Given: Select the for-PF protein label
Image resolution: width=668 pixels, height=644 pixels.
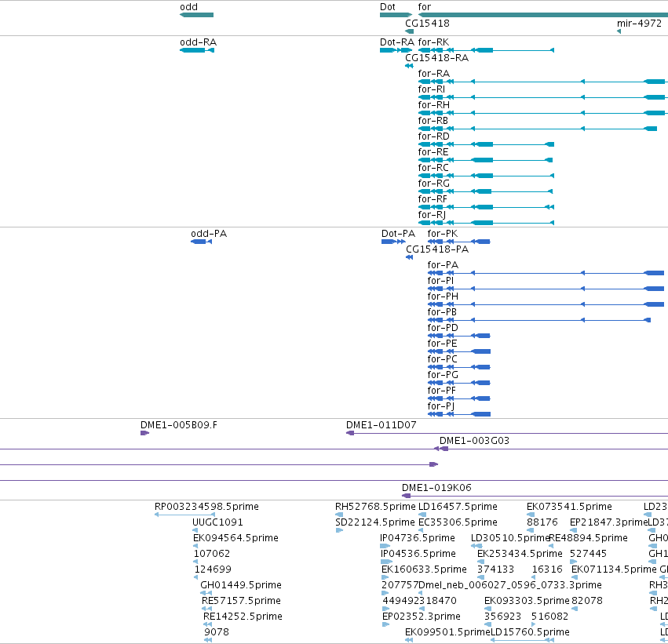Looking at the screenshot, I should (x=442, y=391).
